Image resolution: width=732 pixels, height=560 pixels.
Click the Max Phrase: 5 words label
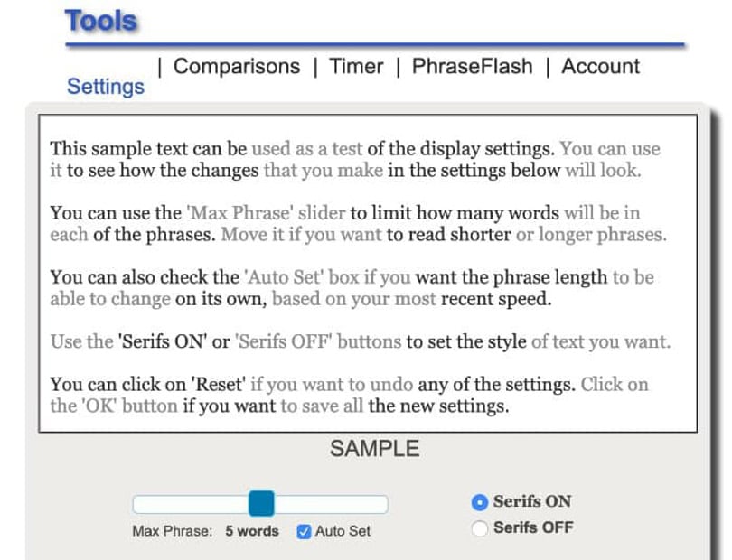point(205,532)
